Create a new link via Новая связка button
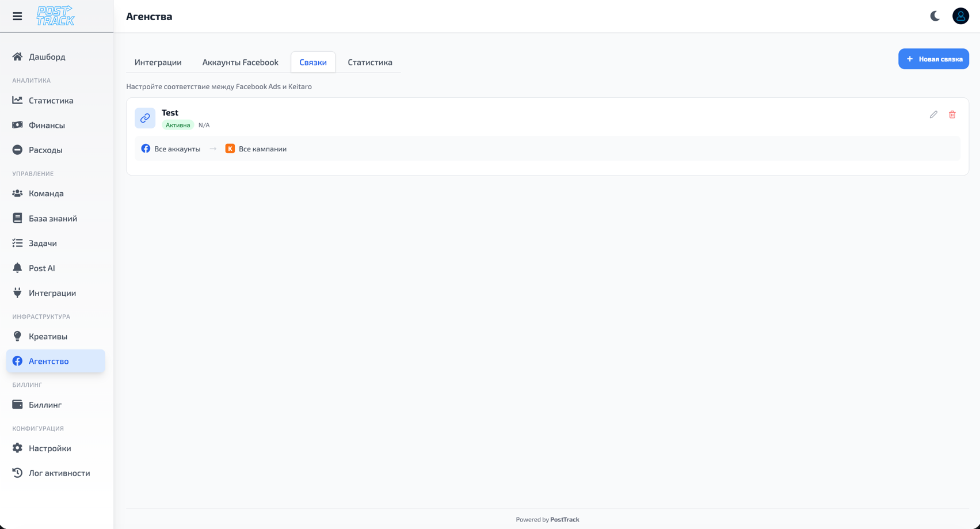 [933, 59]
